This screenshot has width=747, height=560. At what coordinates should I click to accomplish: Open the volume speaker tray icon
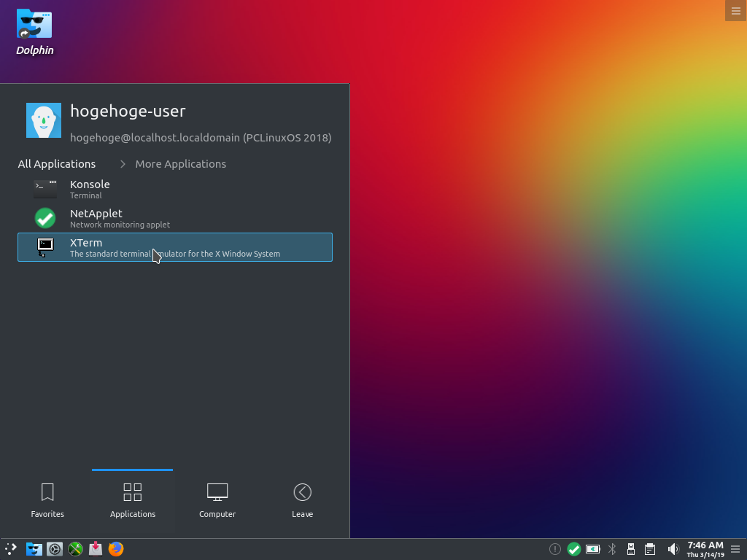673,550
